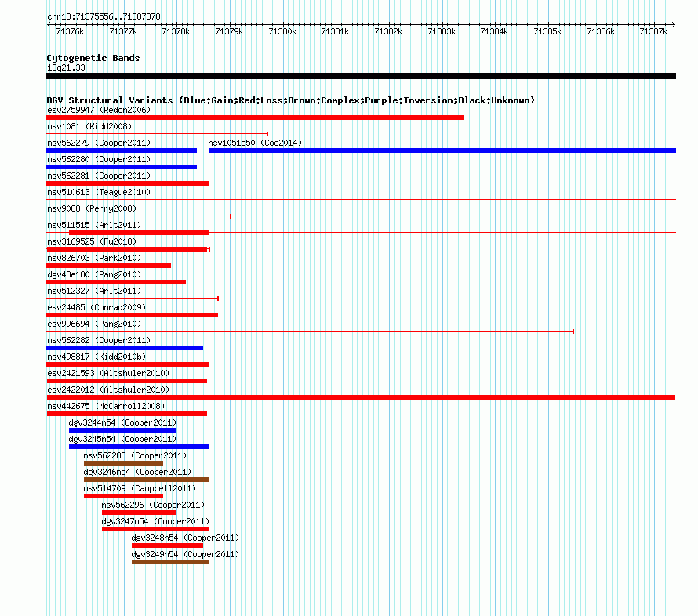
Task: Open nsv514709 (Campbell2011) label
Action: [140, 488]
